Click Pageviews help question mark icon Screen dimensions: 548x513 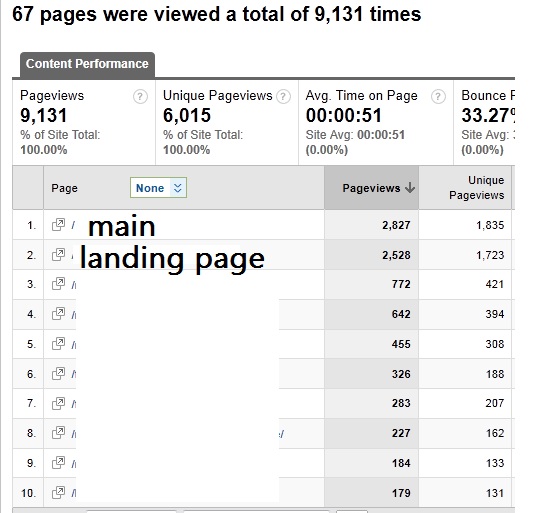(140, 96)
